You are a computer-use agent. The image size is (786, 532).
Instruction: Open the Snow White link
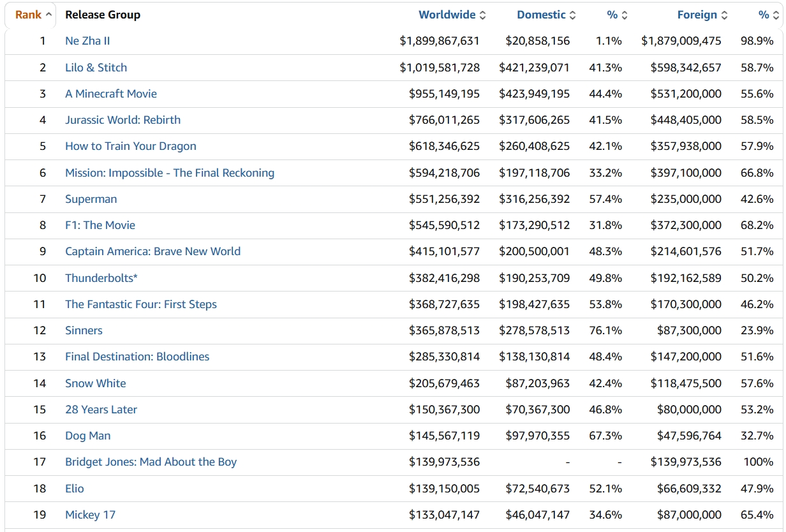click(96, 383)
